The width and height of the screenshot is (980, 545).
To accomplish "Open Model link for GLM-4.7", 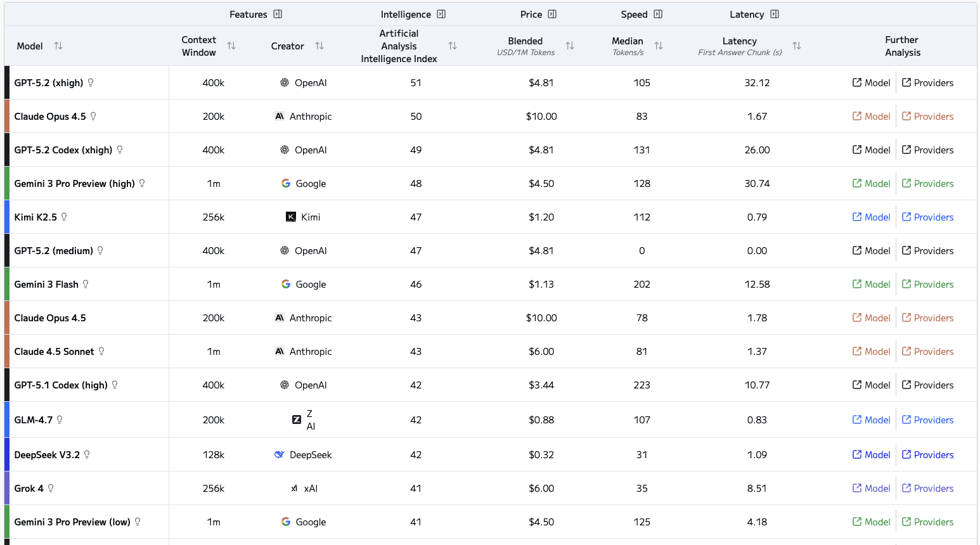I will (x=871, y=420).
